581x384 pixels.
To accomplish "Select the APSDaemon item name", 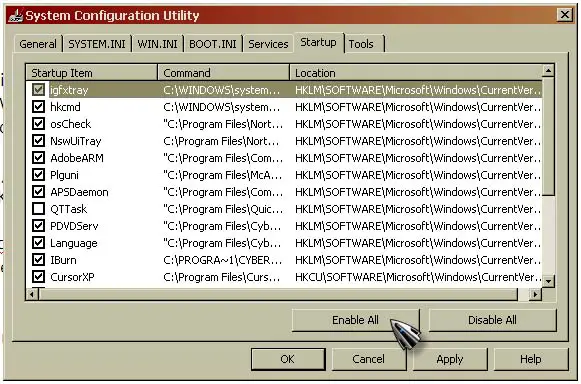I will [x=80, y=192].
